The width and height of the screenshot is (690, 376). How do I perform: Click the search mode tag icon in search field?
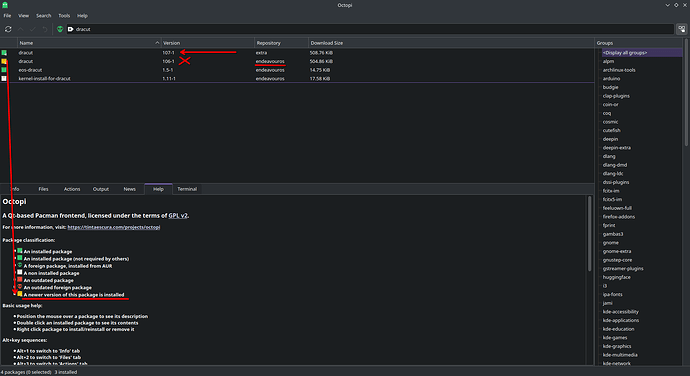pyautogui.click(x=70, y=29)
